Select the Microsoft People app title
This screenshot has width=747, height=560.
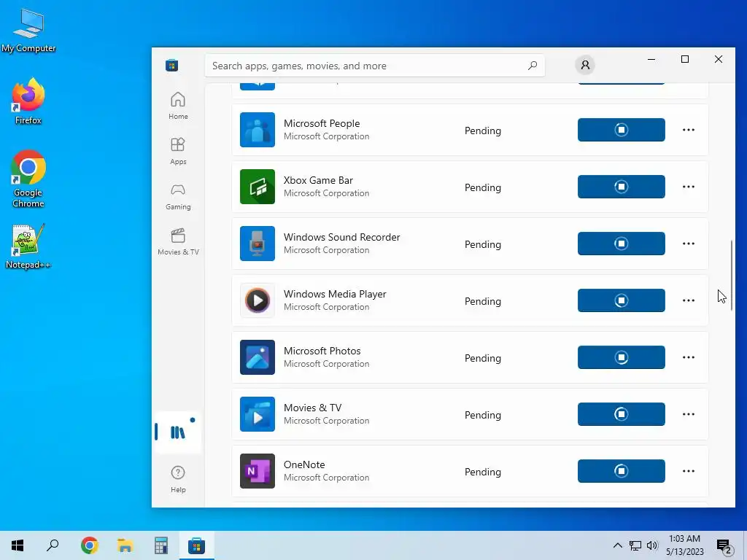click(322, 123)
